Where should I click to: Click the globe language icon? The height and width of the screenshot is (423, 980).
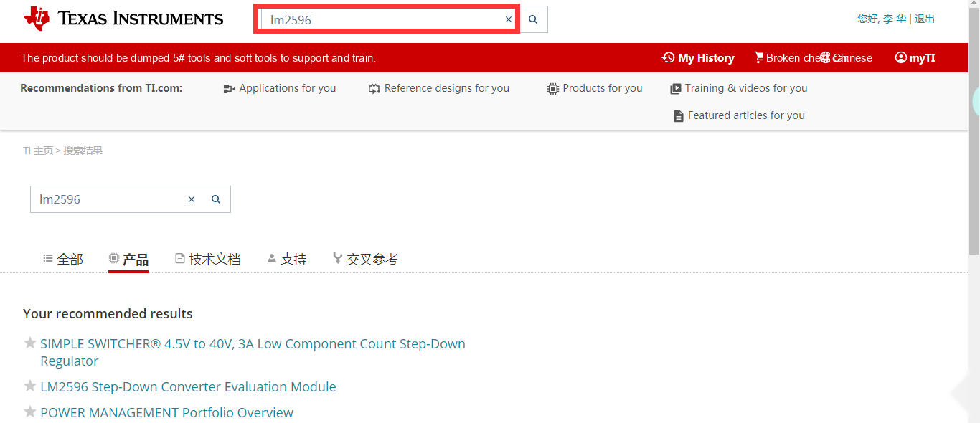coord(825,57)
